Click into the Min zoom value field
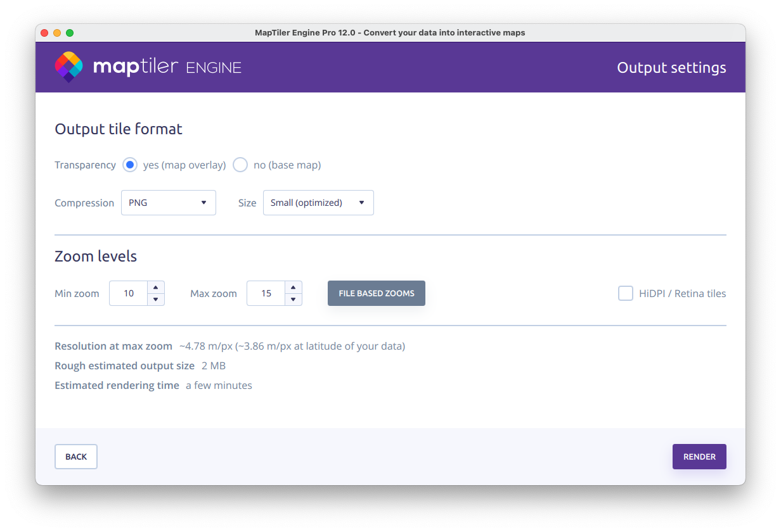Image resolution: width=781 pixels, height=532 pixels. pos(129,293)
